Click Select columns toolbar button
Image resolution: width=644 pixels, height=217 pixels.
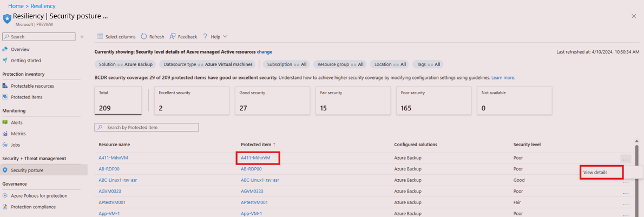click(x=116, y=37)
